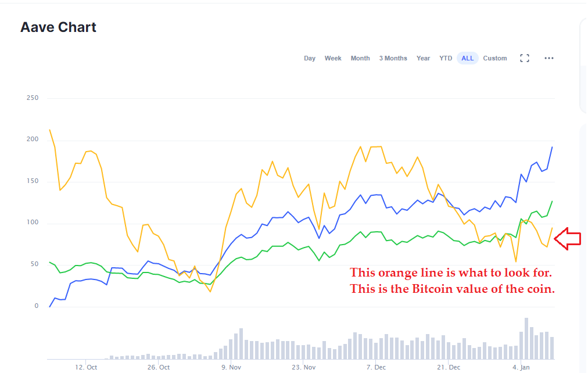Open the Custom date range option
This screenshot has width=588, height=373.
(495, 58)
